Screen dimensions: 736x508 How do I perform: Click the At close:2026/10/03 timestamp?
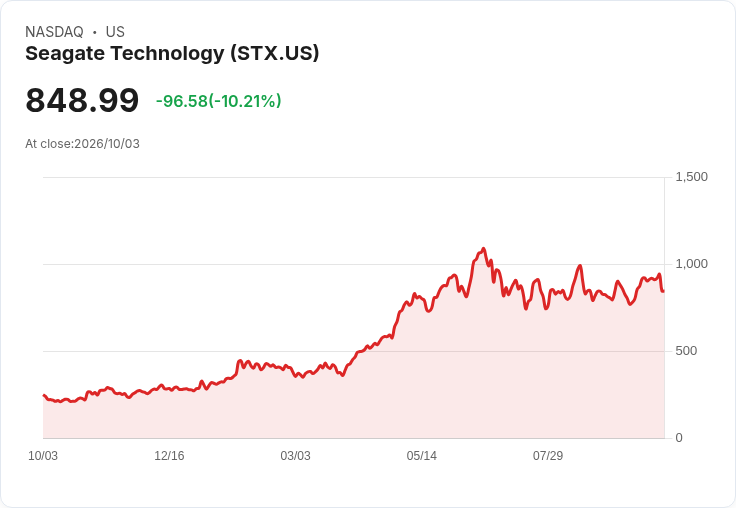82,144
